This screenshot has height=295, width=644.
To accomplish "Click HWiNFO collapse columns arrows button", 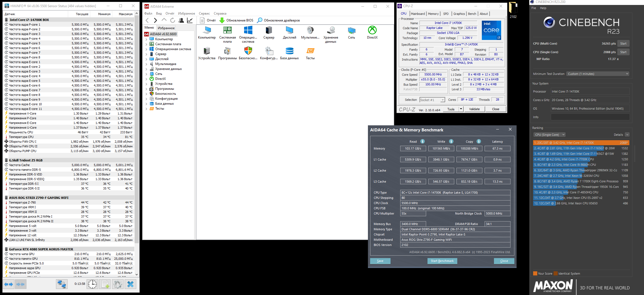I will coord(20,284).
